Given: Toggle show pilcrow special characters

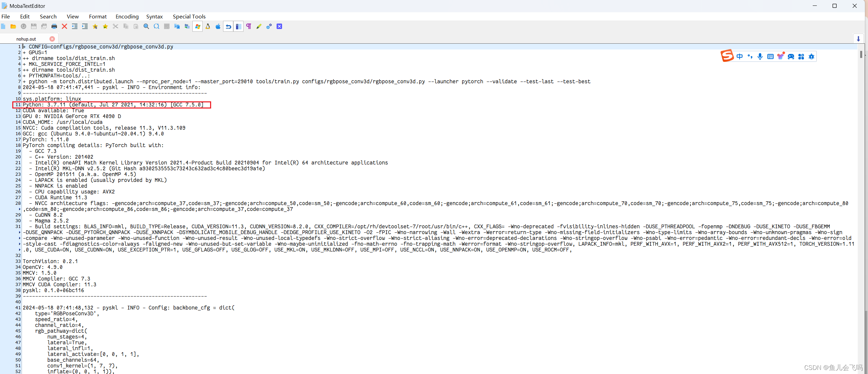Looking at the screenshot, I should pyautogui.click(x=249, y=27).
